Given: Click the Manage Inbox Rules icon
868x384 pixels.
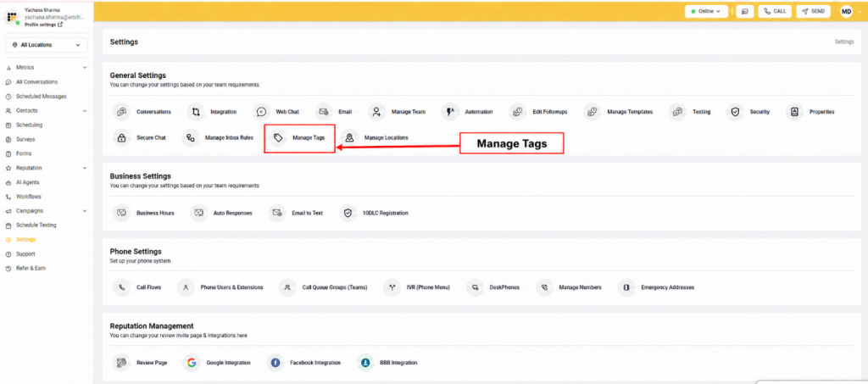Looking at the screenshot, I should pyautogui.click(x=191, y=138).
